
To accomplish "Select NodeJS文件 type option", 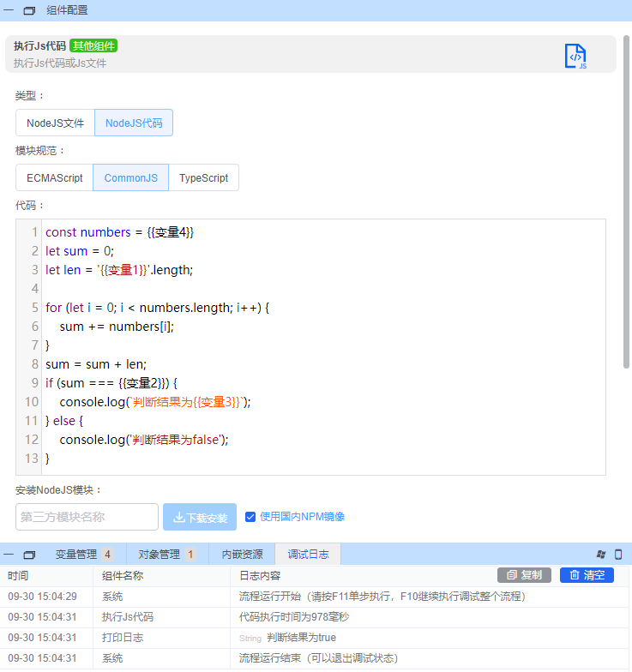I will [x=55, y=123].
